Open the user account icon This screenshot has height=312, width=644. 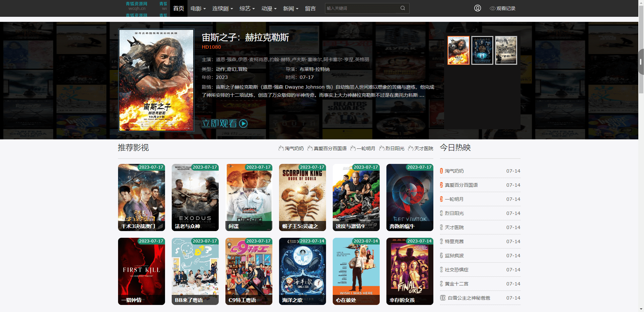(478, 8)
